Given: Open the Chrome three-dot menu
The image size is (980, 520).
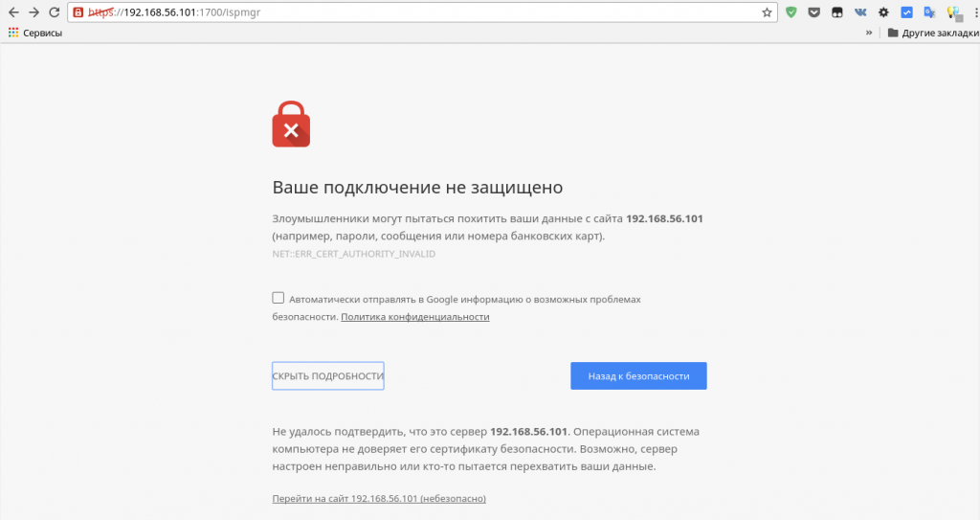Looking at the screenshot, I should click(972, 13).
